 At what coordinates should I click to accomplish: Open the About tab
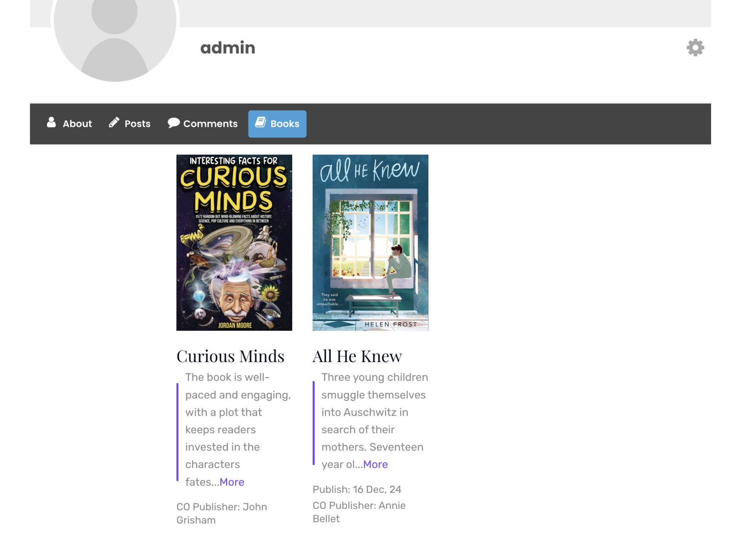coord(69,124)
